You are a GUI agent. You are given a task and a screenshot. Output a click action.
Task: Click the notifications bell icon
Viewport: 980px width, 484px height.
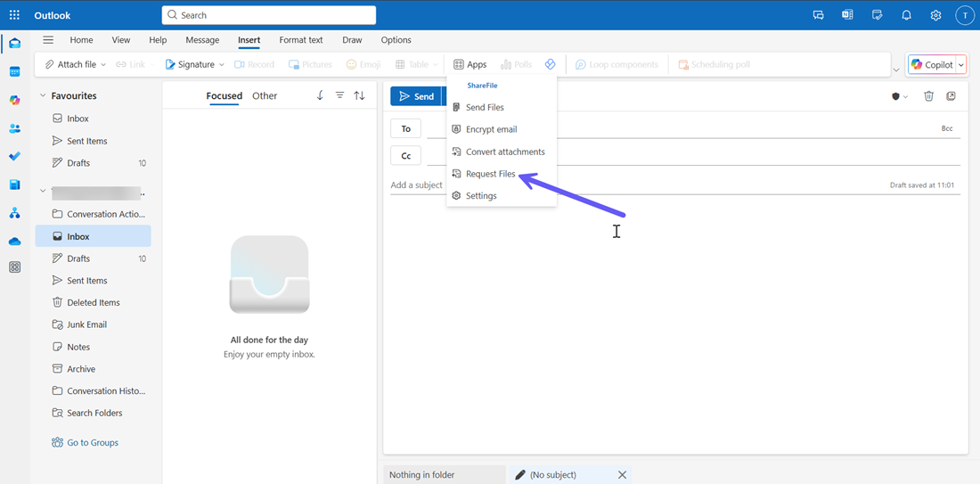tap(906, 15)
